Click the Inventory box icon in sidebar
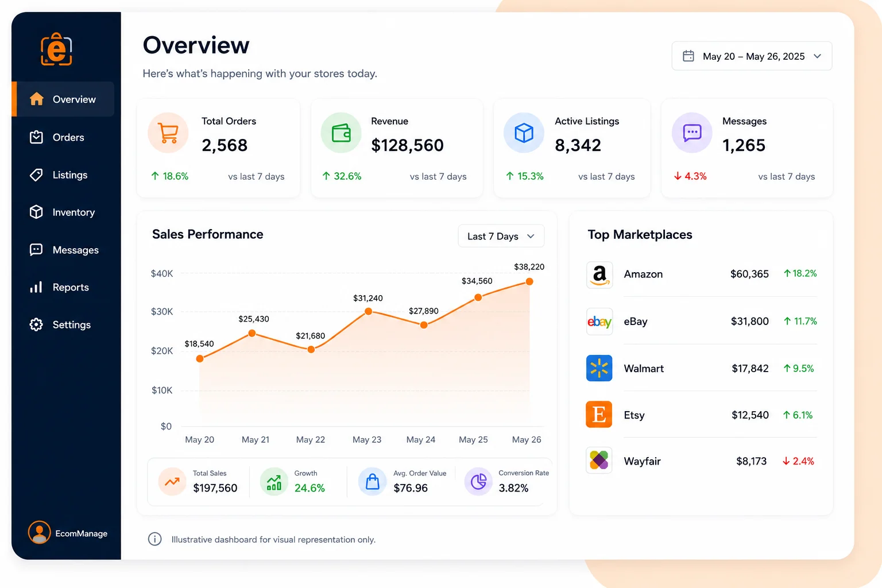882x588 pixels. point(36,212)
